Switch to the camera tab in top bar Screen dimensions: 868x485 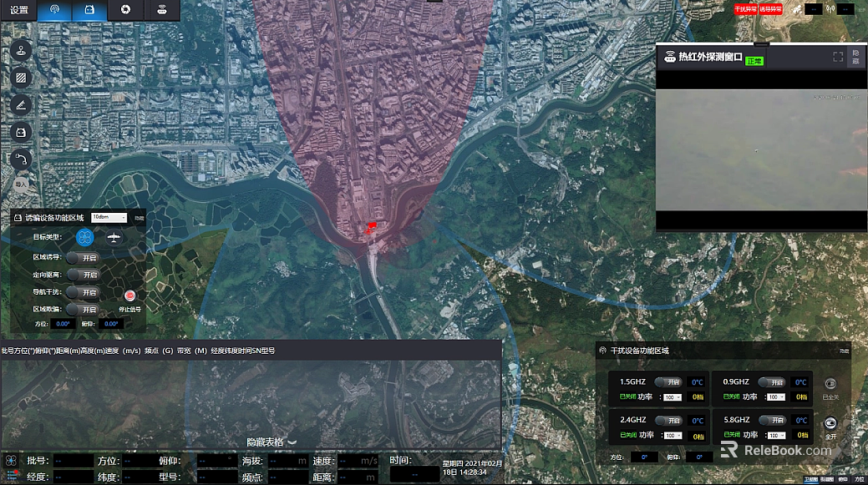click(125, 11)
